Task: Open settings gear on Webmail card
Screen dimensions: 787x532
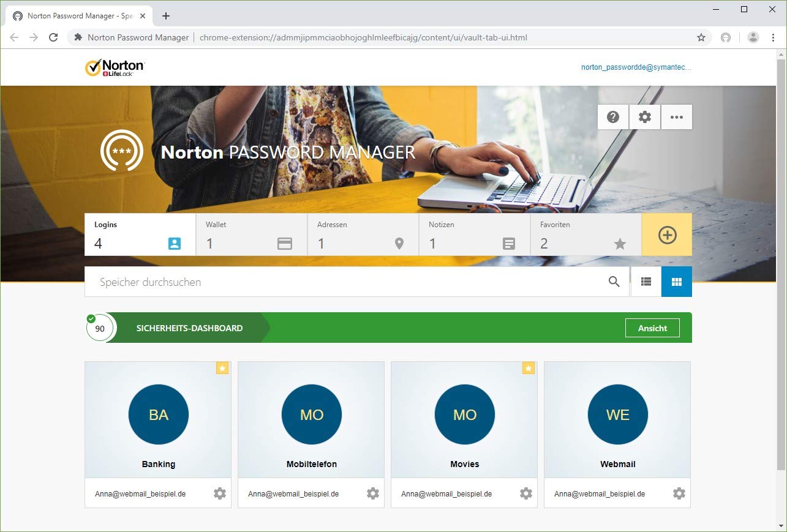Action: click(679, 493)
